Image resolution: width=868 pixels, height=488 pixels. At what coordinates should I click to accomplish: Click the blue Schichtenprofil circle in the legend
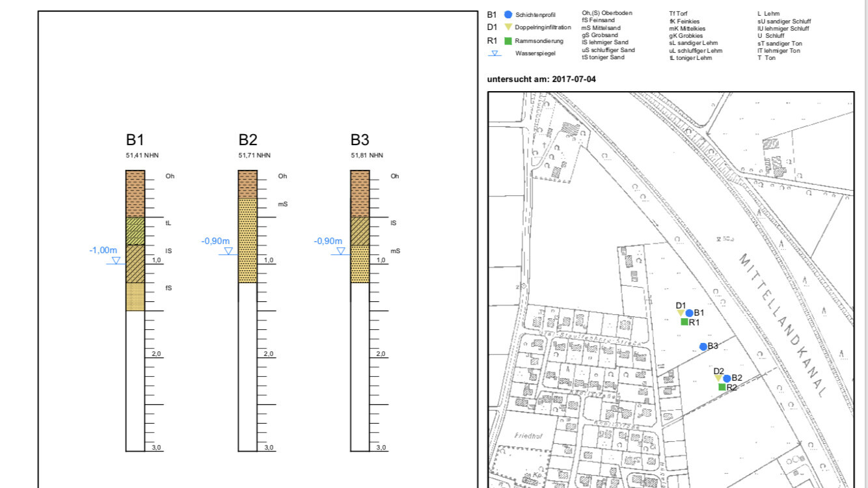[x=508, y=14]
